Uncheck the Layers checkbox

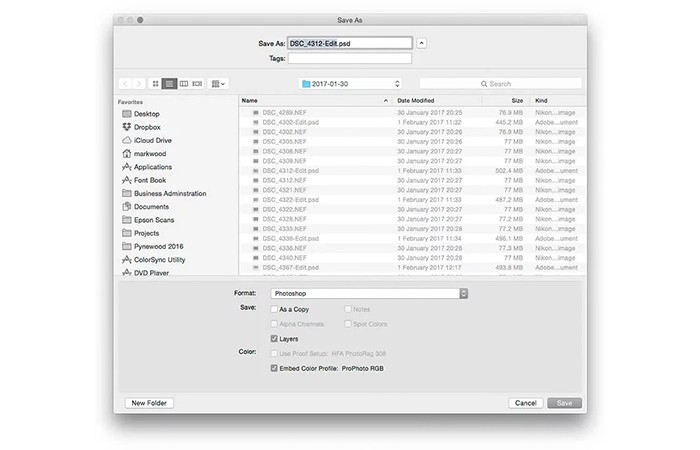pyautogui.click(x=274, y=339)
